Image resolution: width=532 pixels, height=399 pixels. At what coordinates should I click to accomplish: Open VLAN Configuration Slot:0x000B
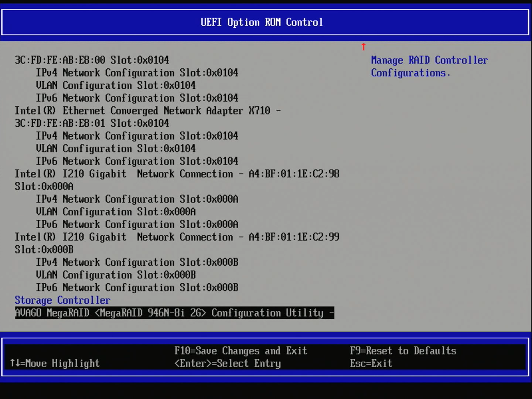116,275
